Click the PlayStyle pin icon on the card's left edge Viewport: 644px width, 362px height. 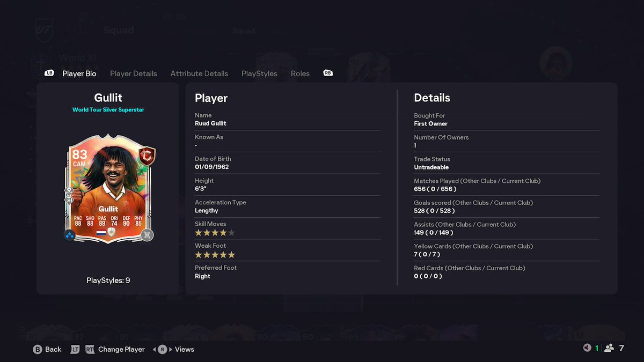click(x=69, y=190)
